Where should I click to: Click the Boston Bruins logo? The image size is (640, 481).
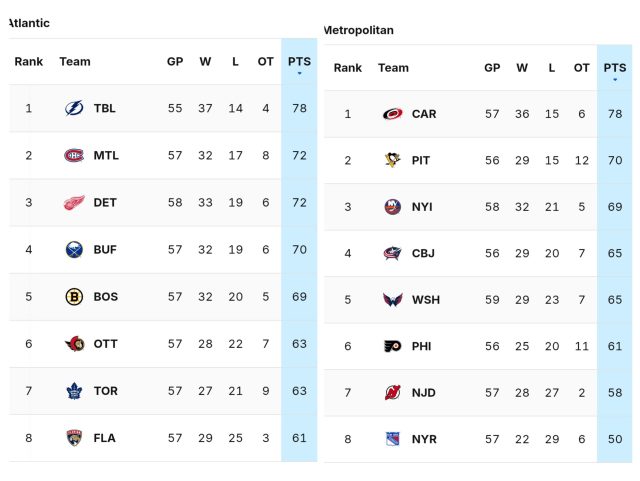click(x=75, y=296)
